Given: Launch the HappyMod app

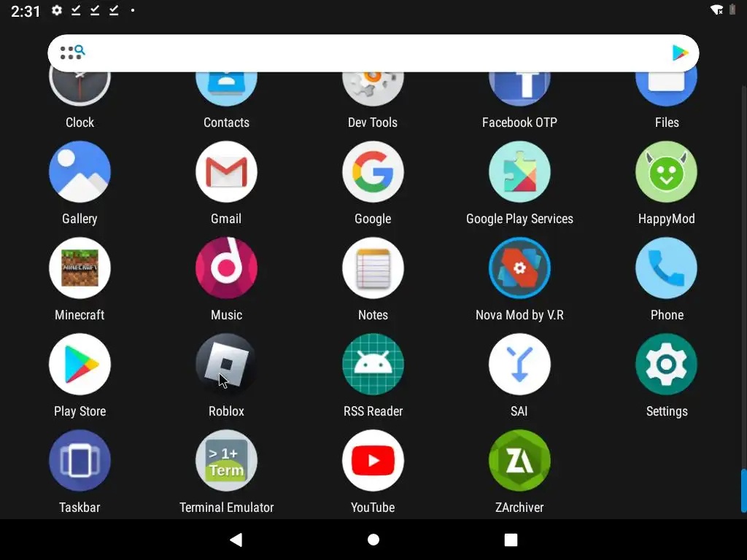Looking at the screenshot, I should tap(667, 172).
